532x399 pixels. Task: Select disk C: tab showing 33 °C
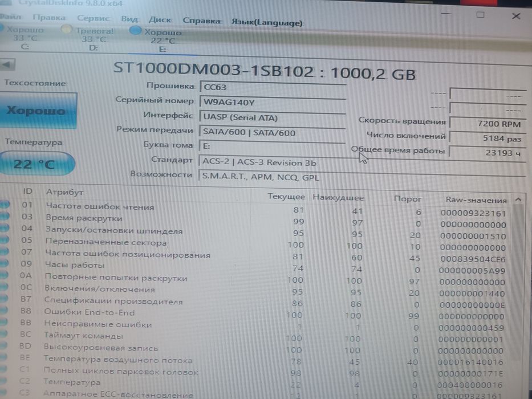click(25, 37)
